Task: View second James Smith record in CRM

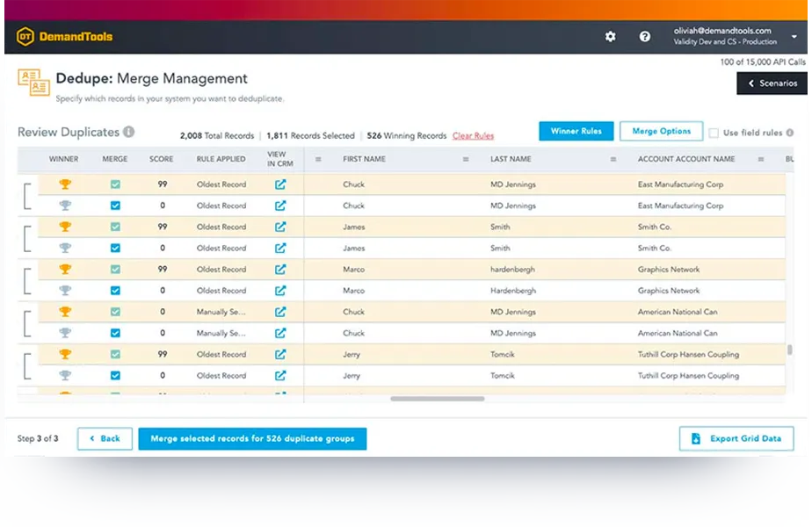Action: point(280,248)
